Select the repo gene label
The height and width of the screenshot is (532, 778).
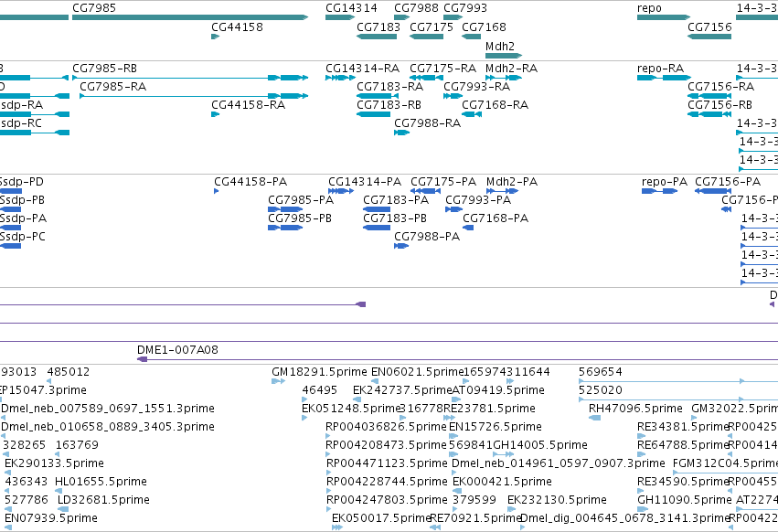(649, 8)
